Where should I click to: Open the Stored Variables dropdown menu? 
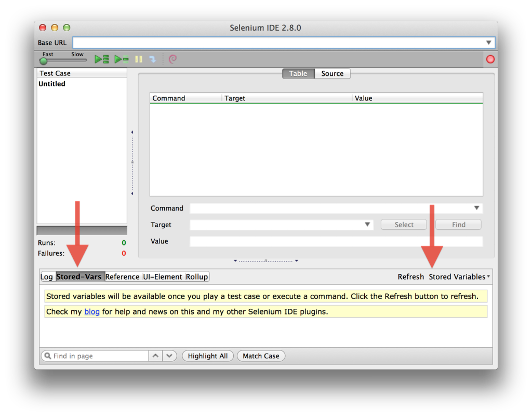[x=459, y=277]
